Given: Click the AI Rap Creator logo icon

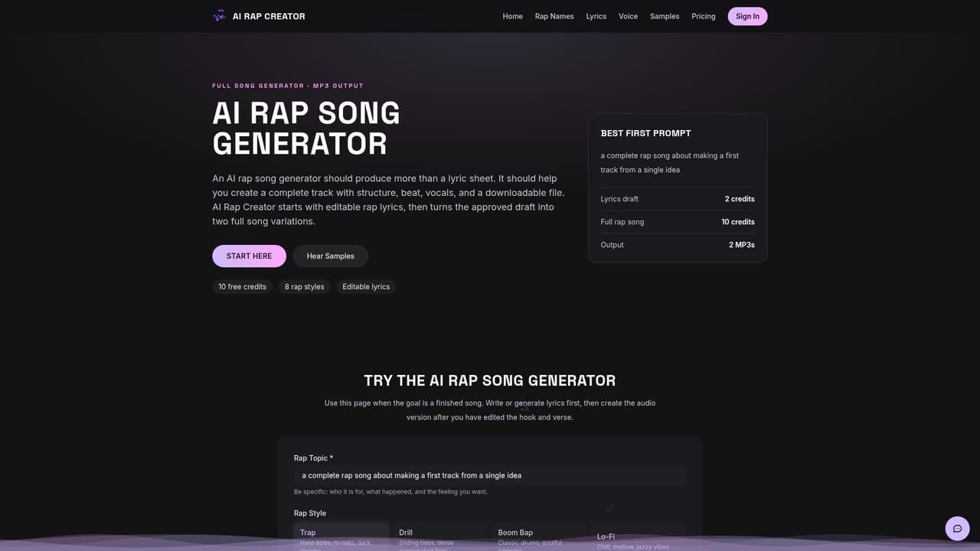Looking at the screenshot, I should click(x=219, y=16).
